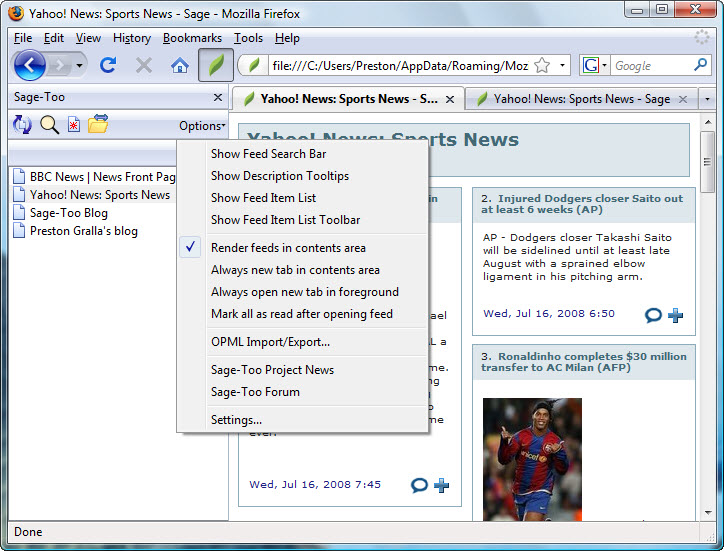Expand the search engine dropdown next to Google
Image resolution: width=724 pixels, height=551 pixels.
(x=596, y=66)
